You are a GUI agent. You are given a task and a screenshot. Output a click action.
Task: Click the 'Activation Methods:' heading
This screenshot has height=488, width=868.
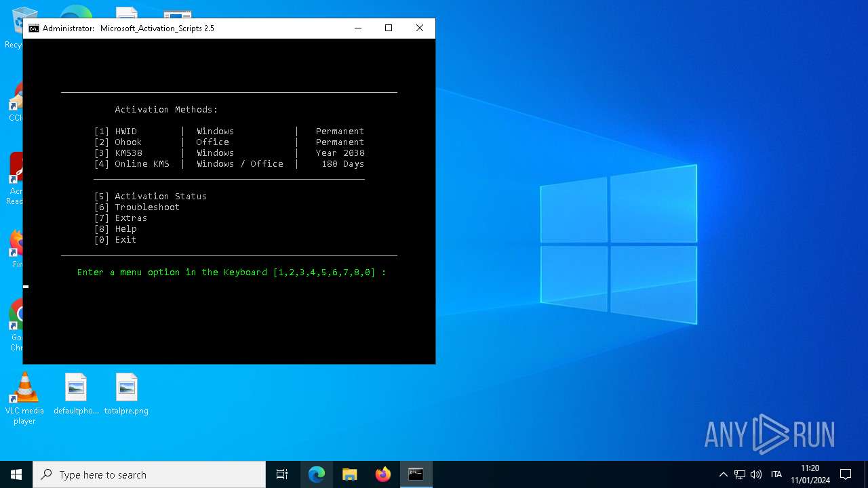coord(166,110)
